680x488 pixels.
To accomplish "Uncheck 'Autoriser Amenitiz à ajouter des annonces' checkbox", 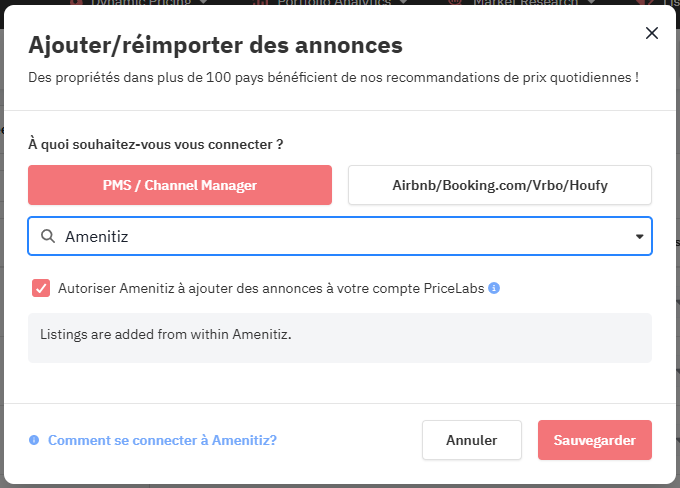I will [41, 288].
